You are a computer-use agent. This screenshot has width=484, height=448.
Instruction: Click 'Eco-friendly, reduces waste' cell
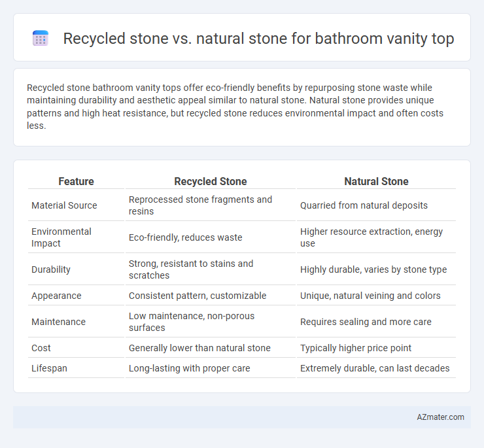[210, 237]
